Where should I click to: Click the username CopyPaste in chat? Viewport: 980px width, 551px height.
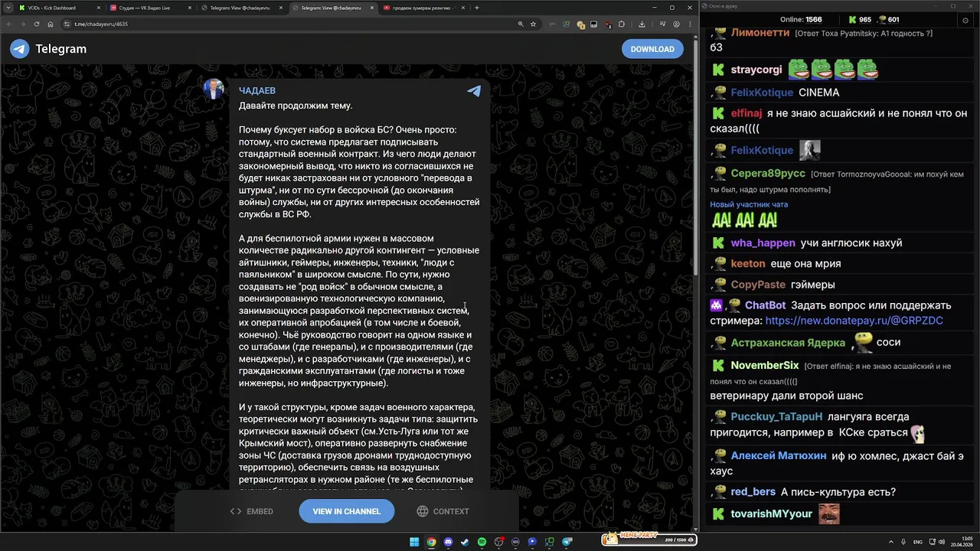[758, 285]
